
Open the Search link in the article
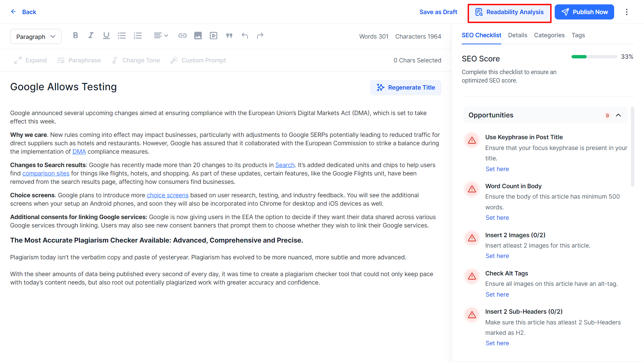point(285,165)
